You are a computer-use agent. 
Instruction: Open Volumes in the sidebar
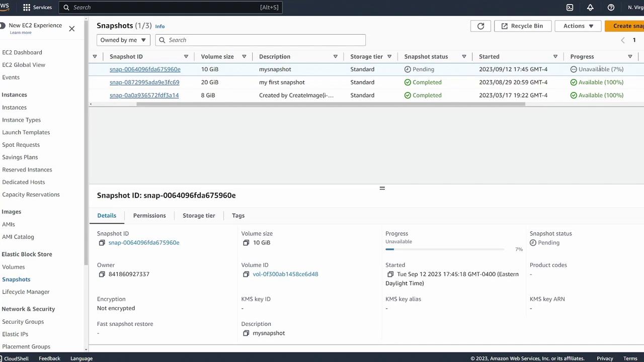tap(14, 267)
